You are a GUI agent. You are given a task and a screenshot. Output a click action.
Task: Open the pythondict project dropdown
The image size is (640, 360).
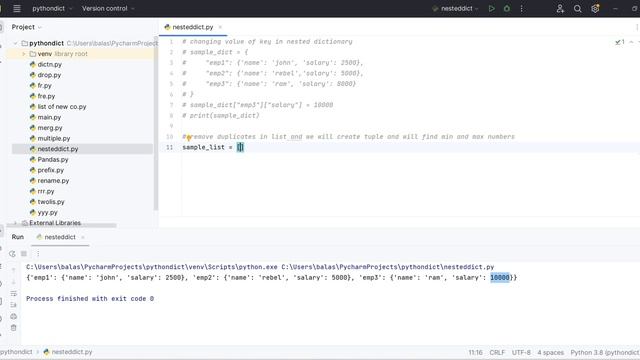52,8
